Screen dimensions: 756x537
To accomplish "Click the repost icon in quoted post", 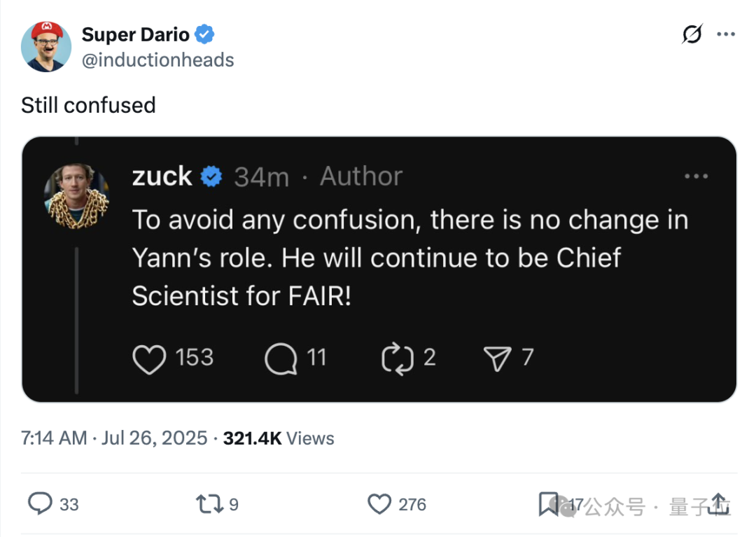I will click(398, 358).
